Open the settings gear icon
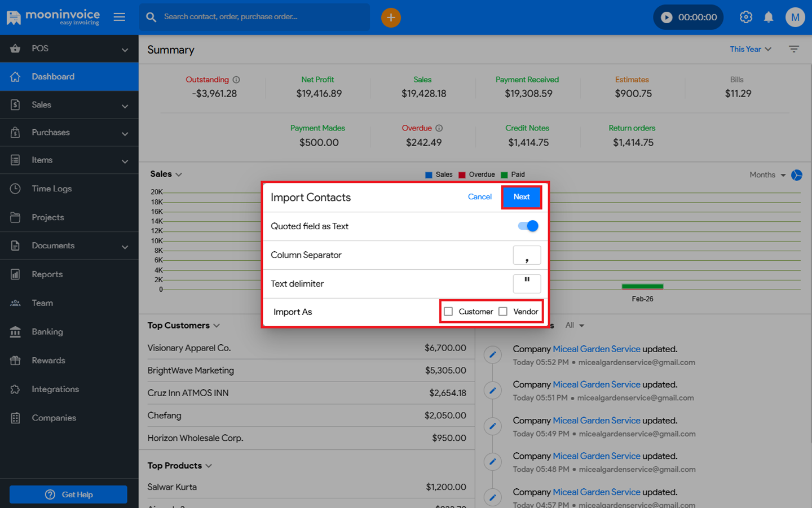Image resolution: width=812 pixels, height=508 pixels. tap(745, 17)
